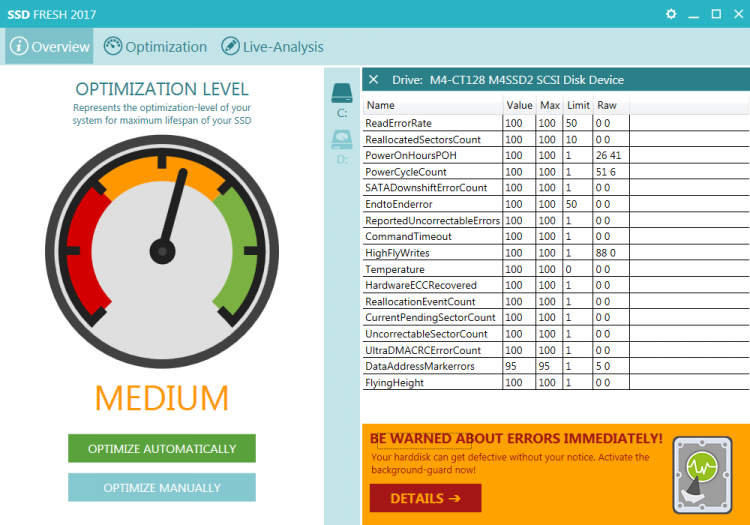Click raw value 51 6

click(606, 172)
